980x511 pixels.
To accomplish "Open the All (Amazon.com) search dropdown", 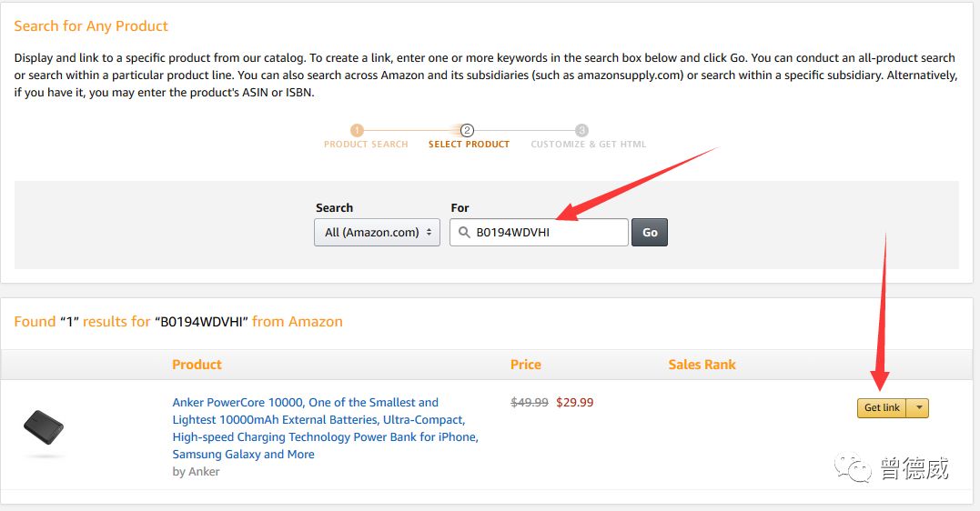I will coord(377,232).
